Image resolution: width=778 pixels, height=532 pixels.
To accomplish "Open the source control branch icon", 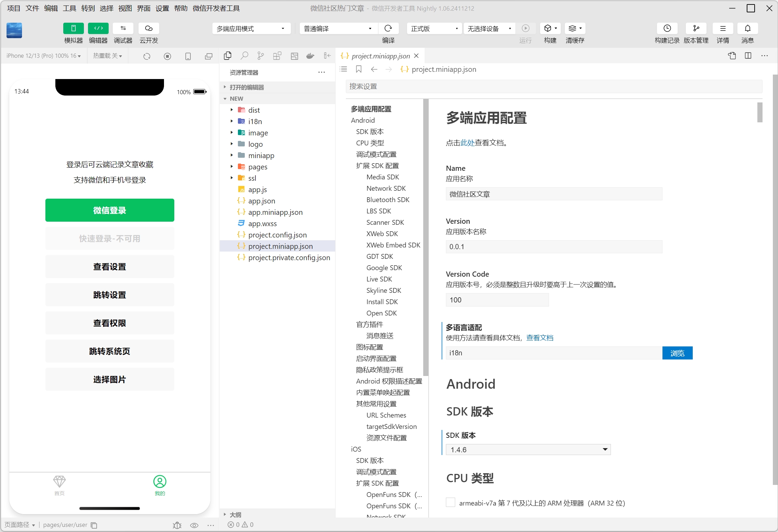I will coord(261,56).
